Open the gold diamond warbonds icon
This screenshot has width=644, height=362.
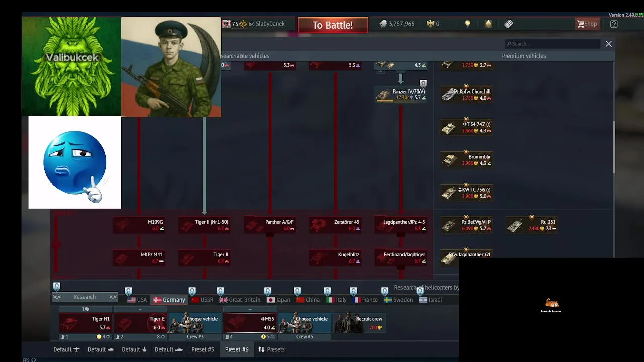coord(488,24)
